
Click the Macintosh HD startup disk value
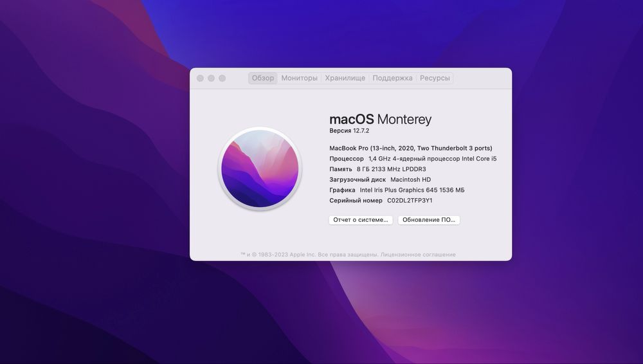click(410, 179)
